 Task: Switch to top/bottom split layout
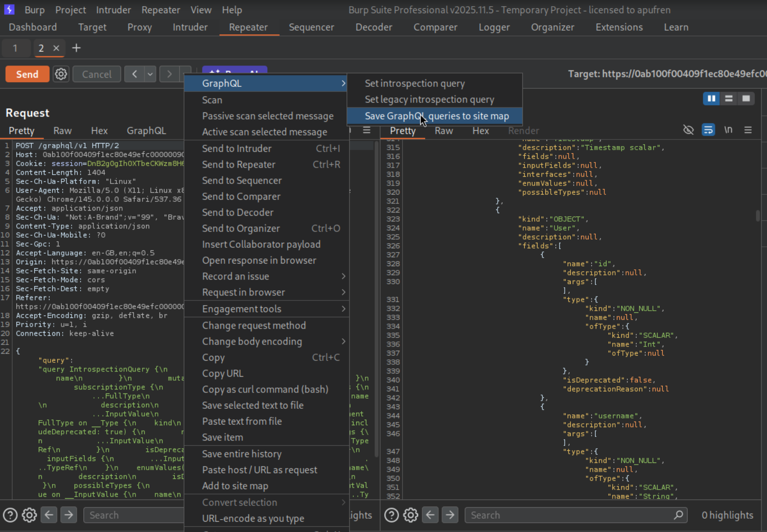pyautogui.click(x=729, y=99)
